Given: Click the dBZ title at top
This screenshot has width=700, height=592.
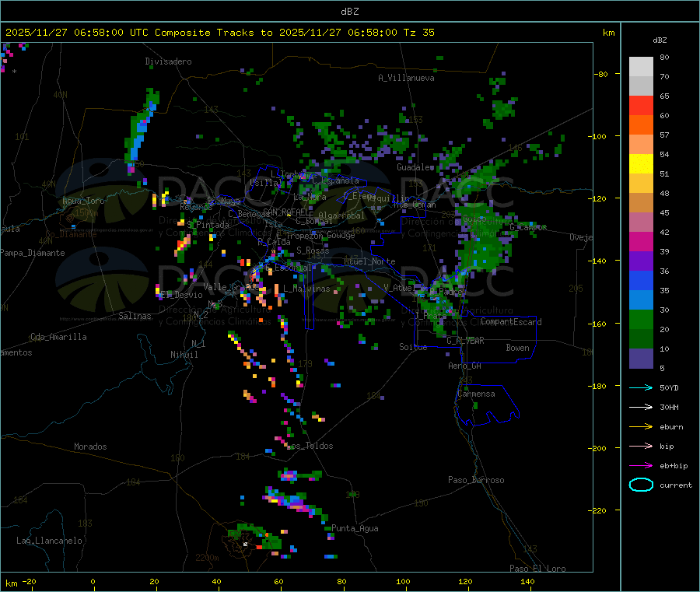Looking at the screenshot, I should click(349, 12).
